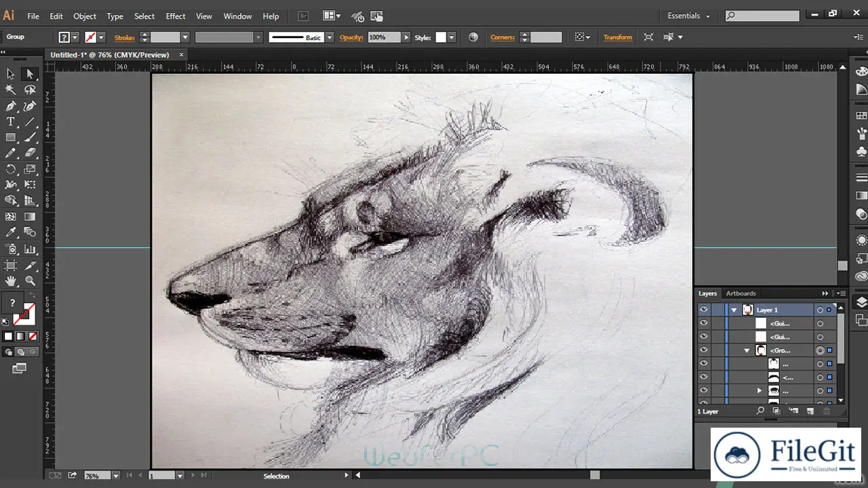Click the Color mode white swatch button
The image size is (868, 488).
[x=8, y=336]
